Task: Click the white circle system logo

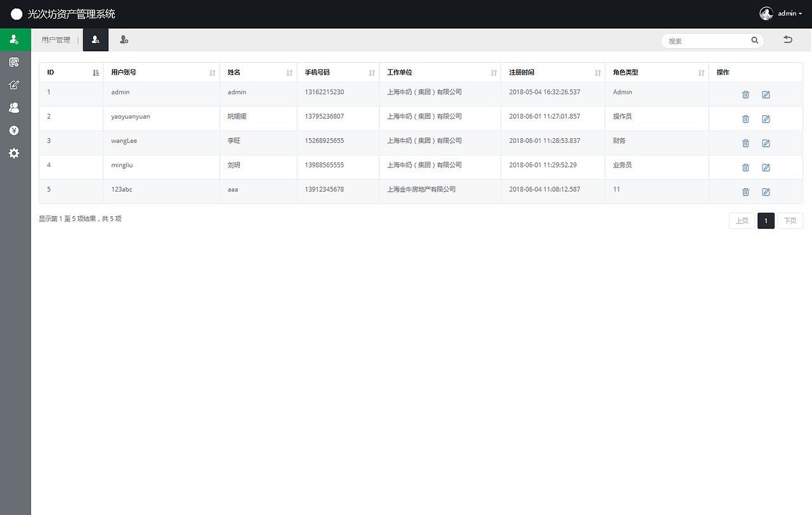Action: click(x=16, y=14)
